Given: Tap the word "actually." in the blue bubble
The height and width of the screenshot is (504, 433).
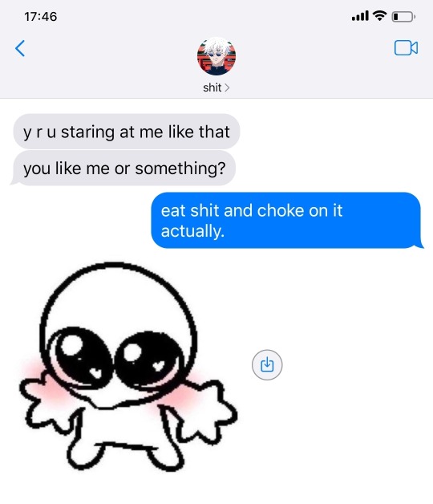Looking at the screenshot, I should click(192, 231).
